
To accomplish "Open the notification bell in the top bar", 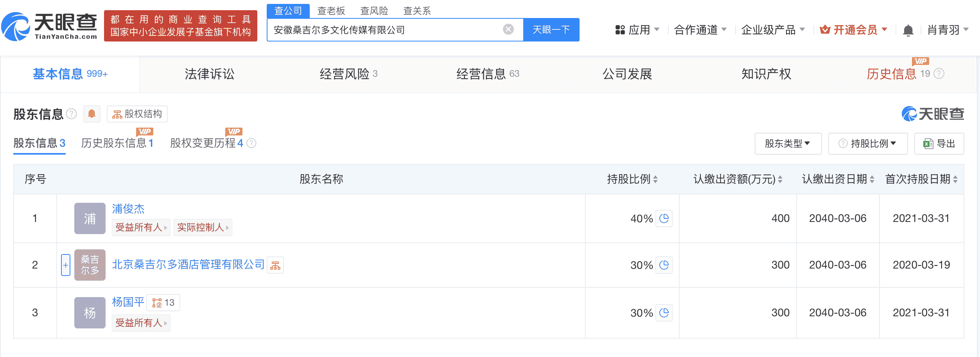I will 909,30.
